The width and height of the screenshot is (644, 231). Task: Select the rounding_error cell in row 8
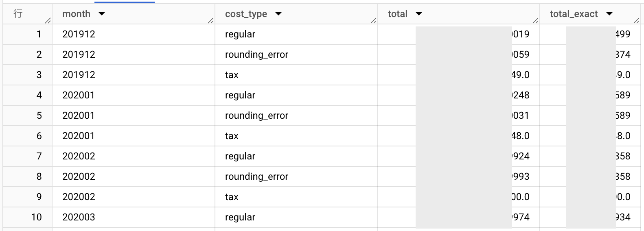pyautogui.click(x=256, y=177)
